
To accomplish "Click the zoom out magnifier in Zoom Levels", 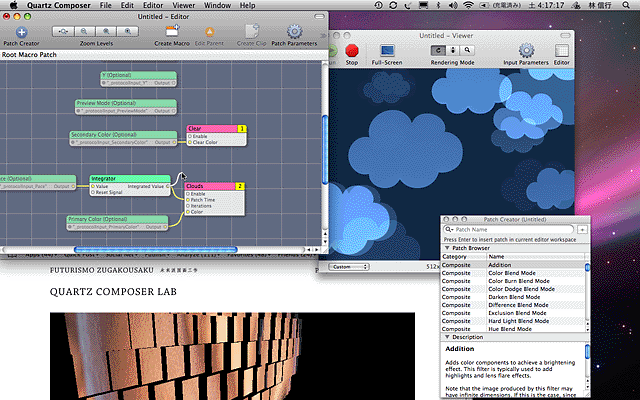I will tap(84, 31).
